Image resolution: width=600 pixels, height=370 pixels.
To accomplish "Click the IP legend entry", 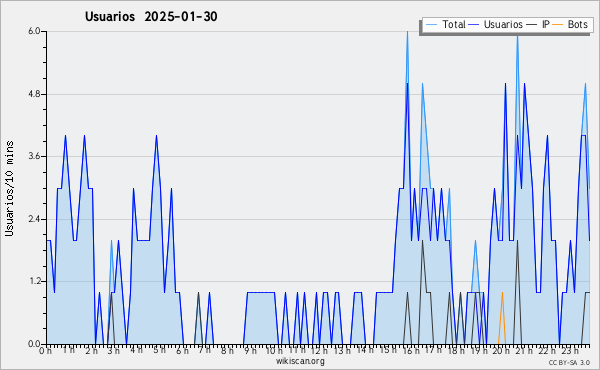I will click(x=538, y=25).
